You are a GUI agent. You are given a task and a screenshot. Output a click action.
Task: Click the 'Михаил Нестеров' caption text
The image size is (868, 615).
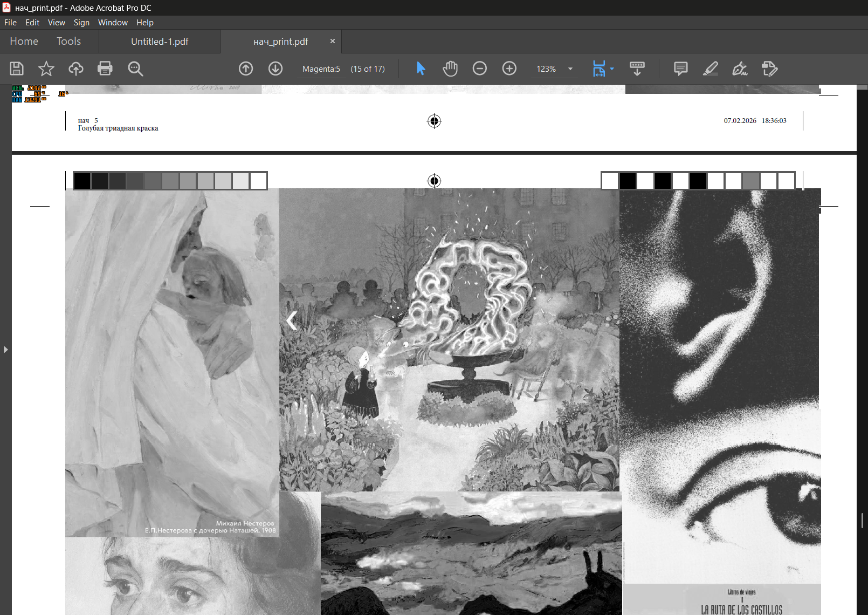click(245, 523)
